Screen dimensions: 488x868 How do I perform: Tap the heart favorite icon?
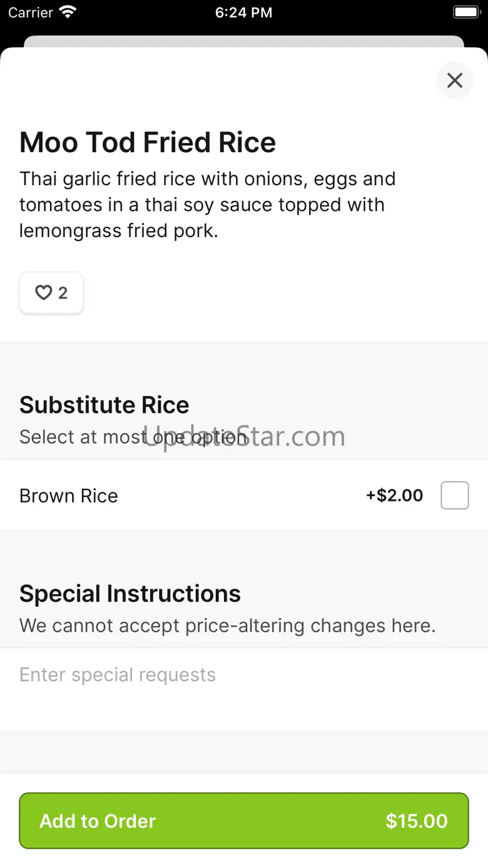[x=43, y=293]
